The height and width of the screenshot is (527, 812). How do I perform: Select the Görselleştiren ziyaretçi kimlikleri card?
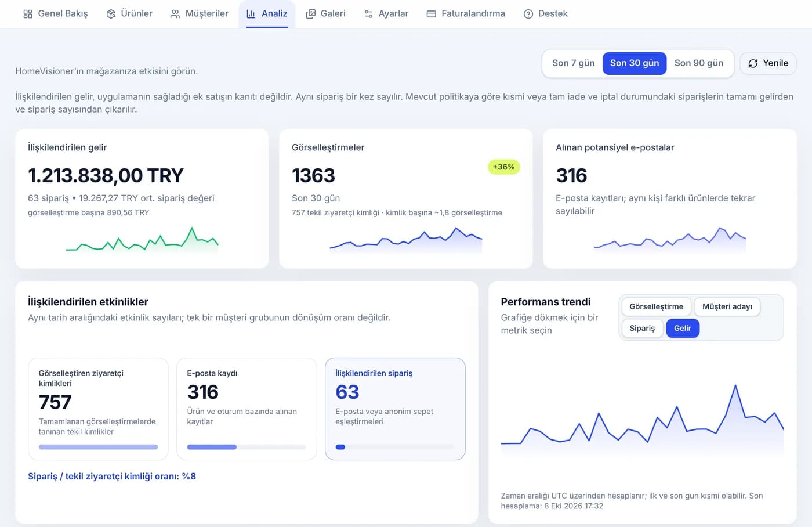(x=98, y=409)
